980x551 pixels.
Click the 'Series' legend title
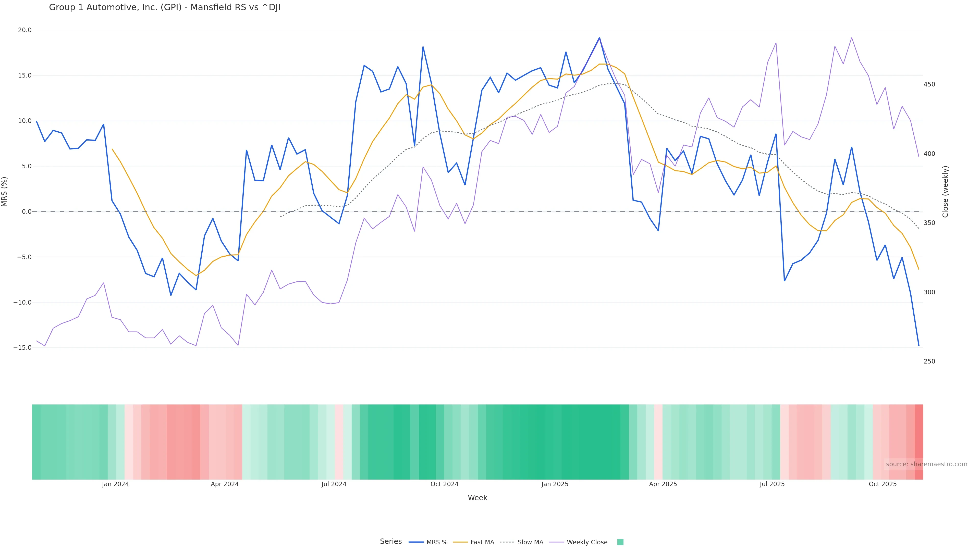391,542
